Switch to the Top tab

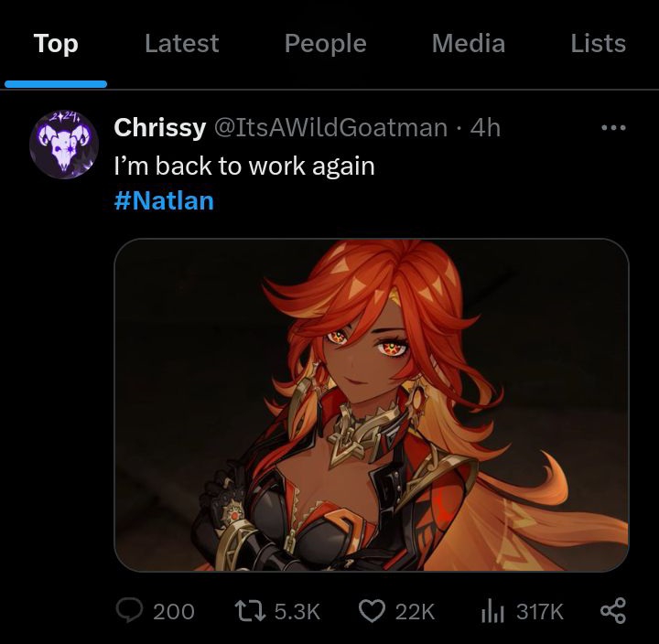[x=56, y=44]
